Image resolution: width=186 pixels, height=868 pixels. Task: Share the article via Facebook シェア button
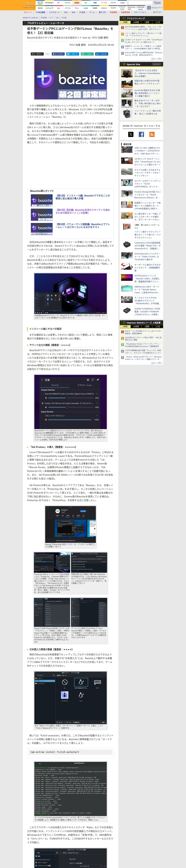(x=58, y=54)
